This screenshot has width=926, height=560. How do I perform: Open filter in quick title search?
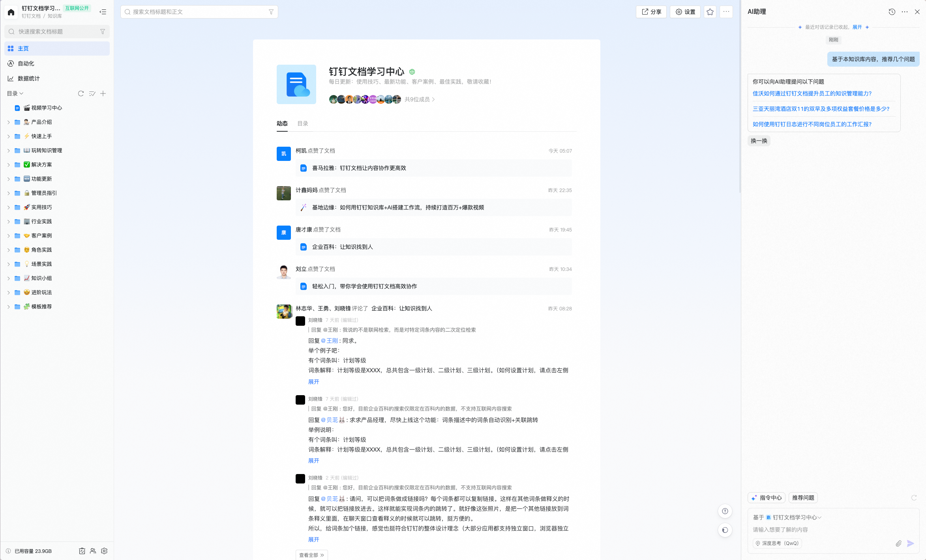[103, 32]
